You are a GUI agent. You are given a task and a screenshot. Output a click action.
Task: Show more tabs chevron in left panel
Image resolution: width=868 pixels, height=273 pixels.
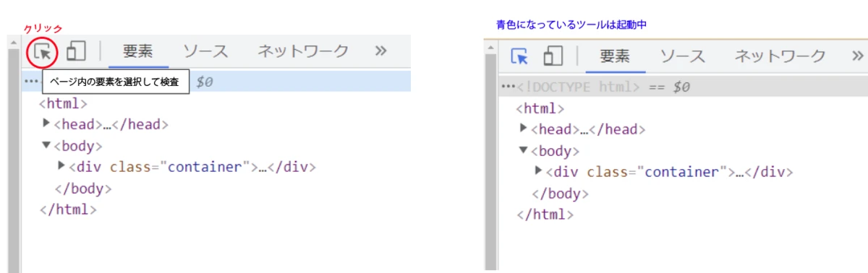380,51
